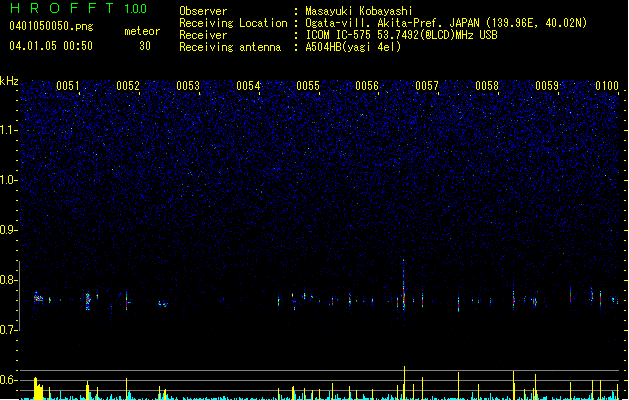Click time marker 0054

point(248,86)
